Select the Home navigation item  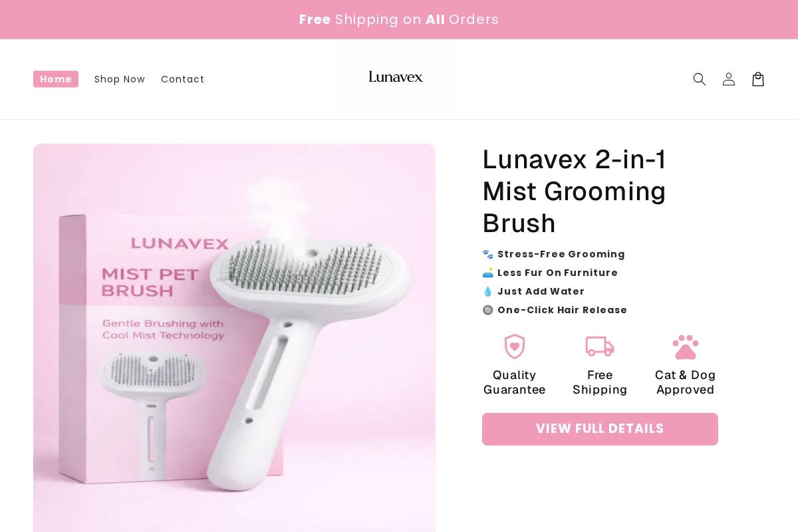(56, 79)
